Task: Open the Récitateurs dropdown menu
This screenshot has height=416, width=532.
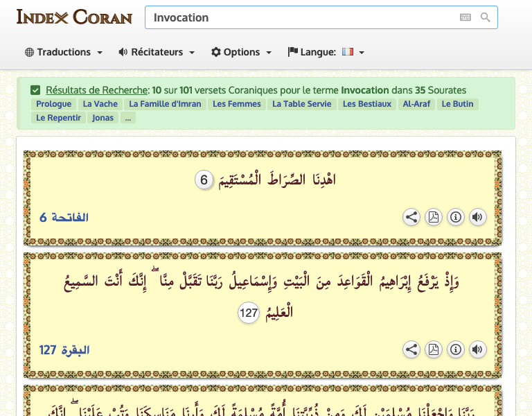Action: [157, 52]
